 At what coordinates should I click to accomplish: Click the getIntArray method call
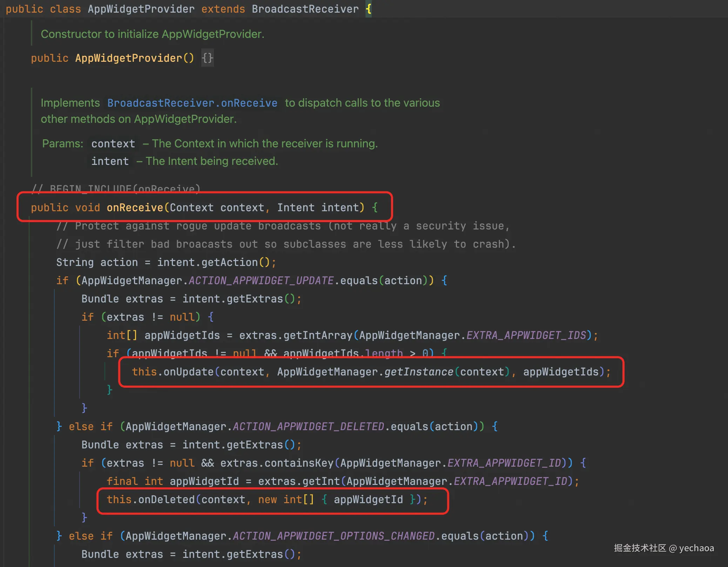tap(318, 335)
